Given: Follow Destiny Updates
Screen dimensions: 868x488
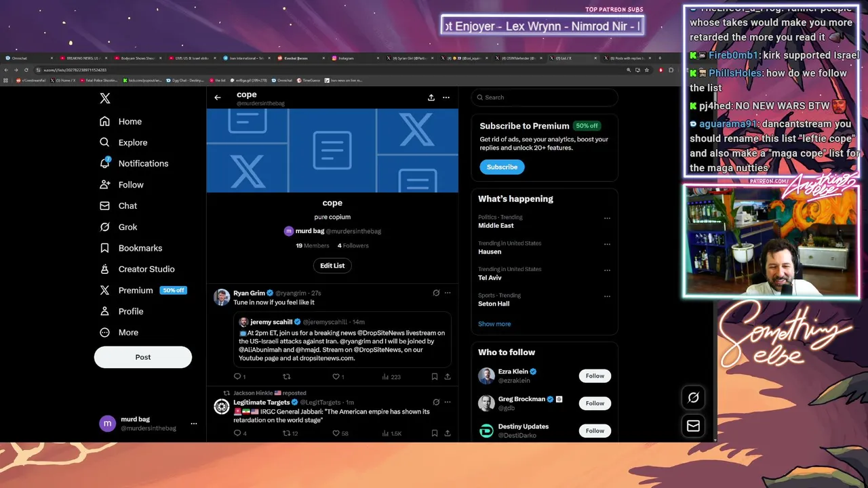Looking at the screenshot, I should (595, 430).
